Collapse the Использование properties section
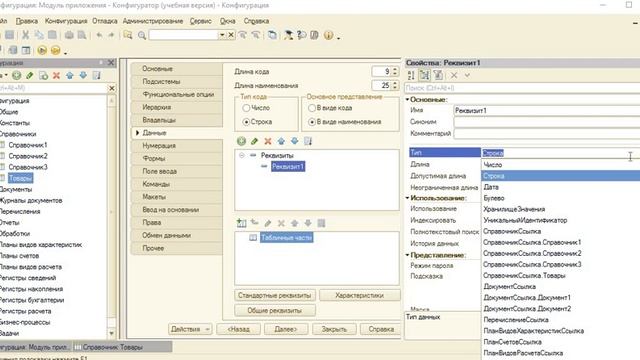640x360 pixels. (x=407, y=198)
